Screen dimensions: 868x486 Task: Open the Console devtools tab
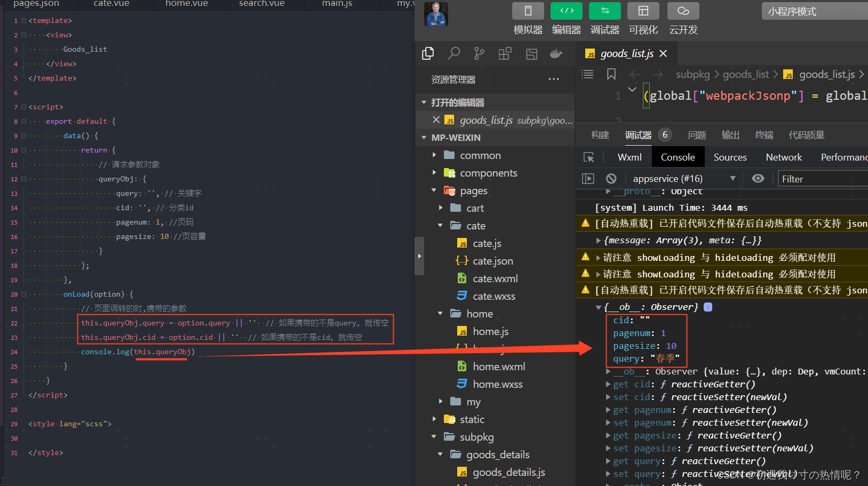point(678,157)
